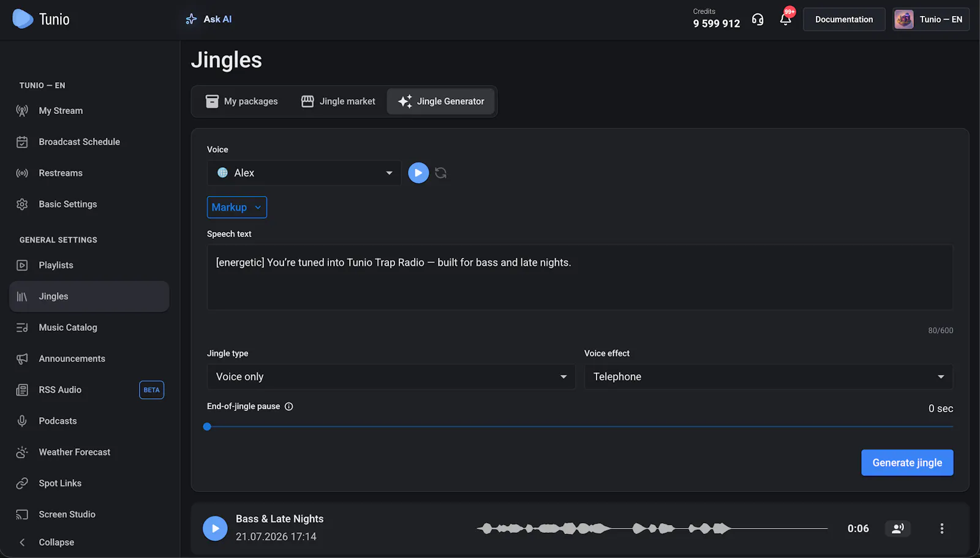This screenshot has height=558, width=980.
Task: Click the Tunio logo
Action: (41, 19)
